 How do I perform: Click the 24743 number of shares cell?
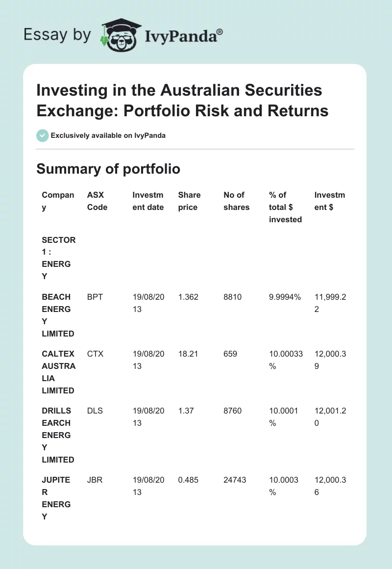click(235, 480)
